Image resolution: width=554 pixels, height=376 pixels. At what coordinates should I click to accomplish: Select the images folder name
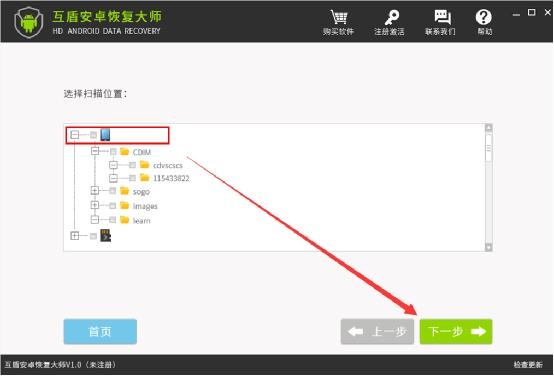pyautogui.click(x=145, y=206)
